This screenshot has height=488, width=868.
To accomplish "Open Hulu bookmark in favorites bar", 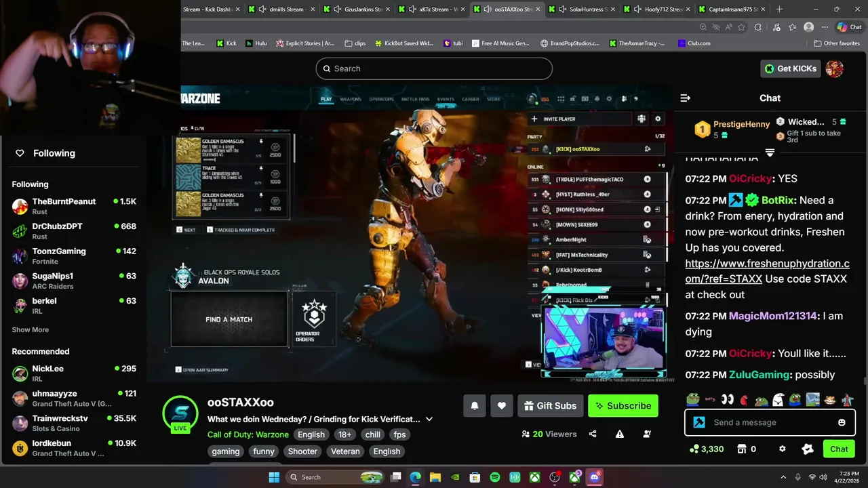I will (255, 43).
